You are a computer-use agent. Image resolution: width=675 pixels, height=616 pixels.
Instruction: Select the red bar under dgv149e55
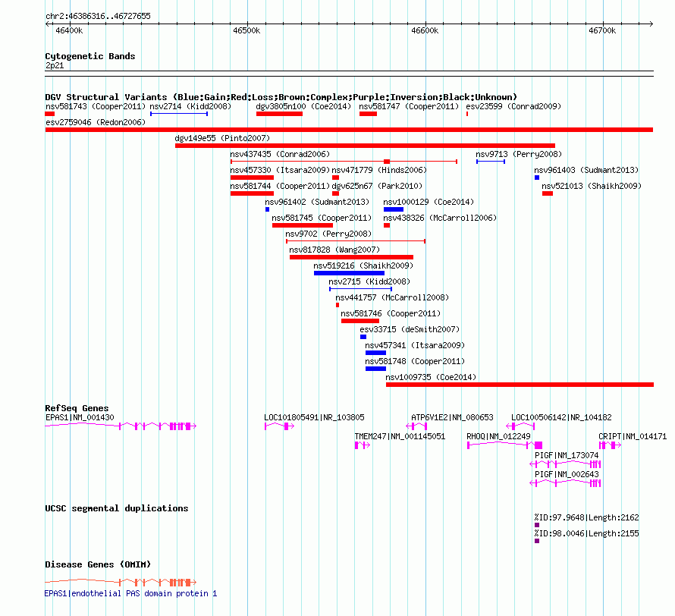(x=365, y=146)
